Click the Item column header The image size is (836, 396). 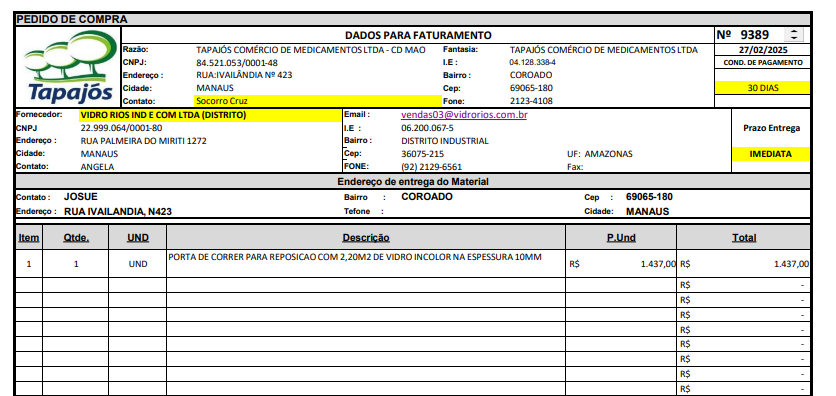coord(29,237)
